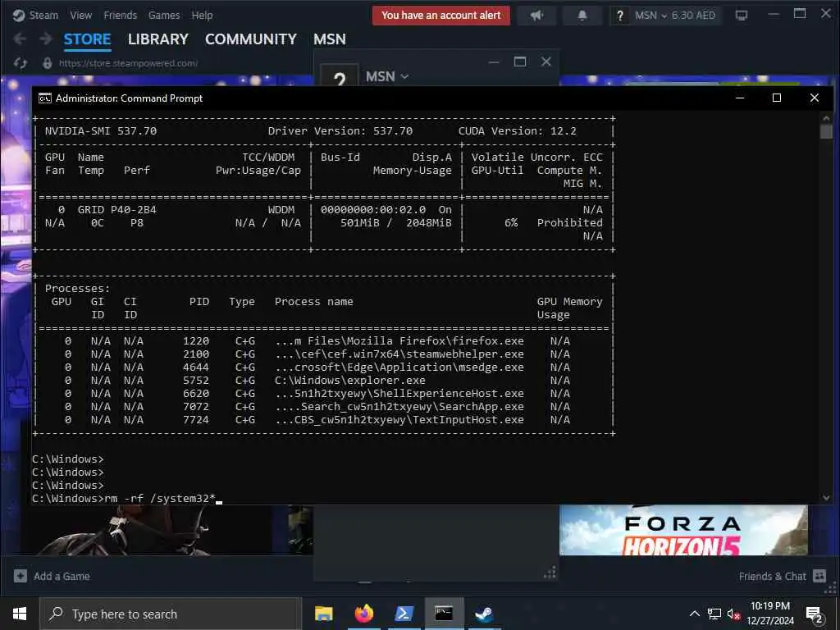Switch to the MSN profile tab
The height and width of the screenshot is (630, 840).
click(x=330, y=39)
